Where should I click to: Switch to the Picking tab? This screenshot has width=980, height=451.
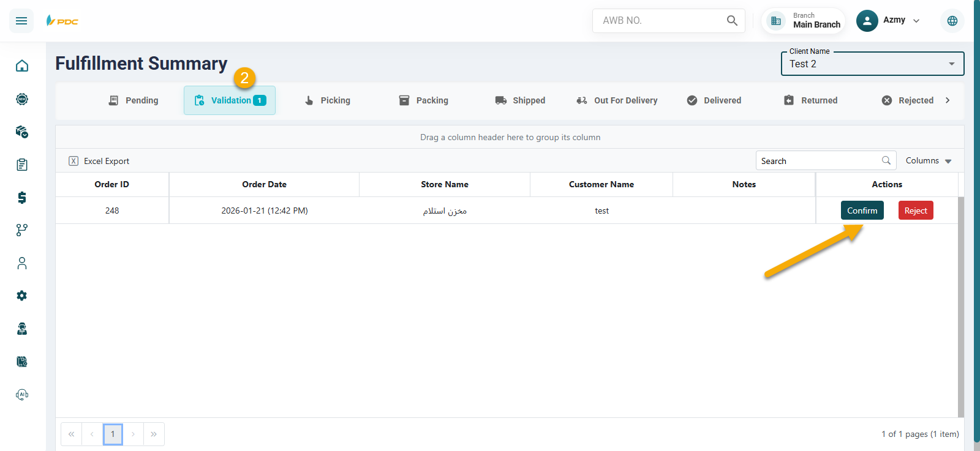tap(327, 100)
